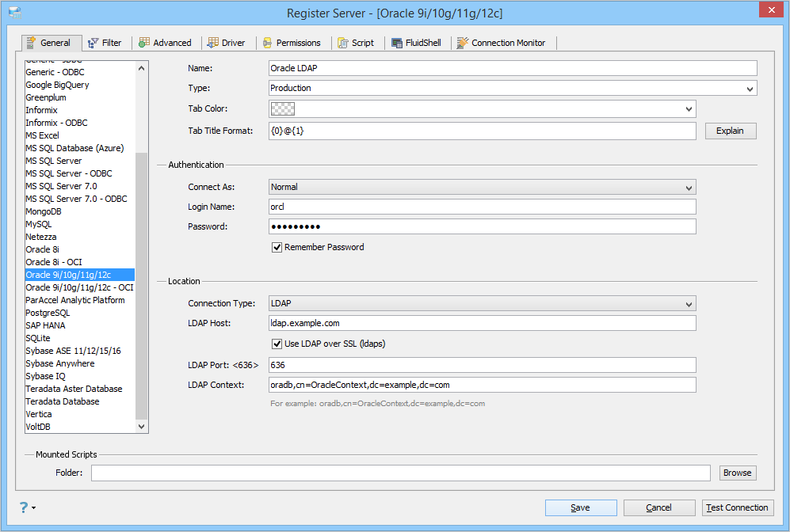This screenshot has height=532, width=790.
Task: Expand the Type Production dropdown
Action: point(513,88)
